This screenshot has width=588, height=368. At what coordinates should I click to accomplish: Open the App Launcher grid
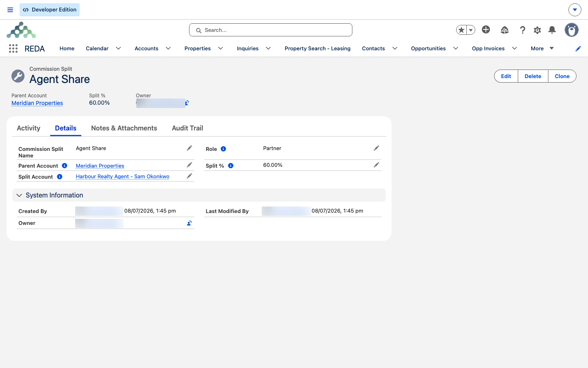(13, 49)
